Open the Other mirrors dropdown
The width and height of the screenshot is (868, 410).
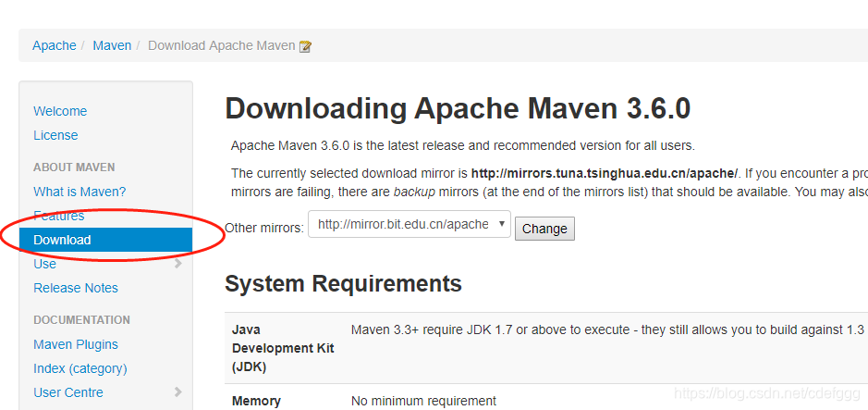[x=410, y=224]
